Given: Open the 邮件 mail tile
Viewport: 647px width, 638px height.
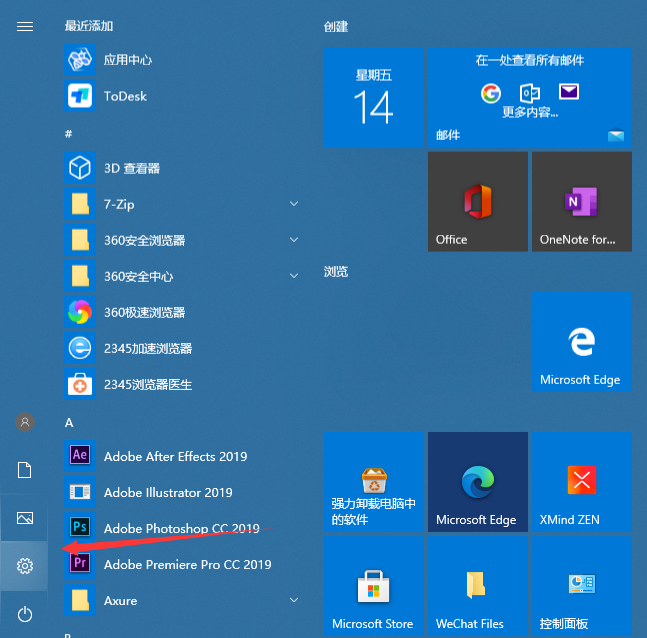Looking at the screenshot, I should pyautogui.click(x=530, y=97).
